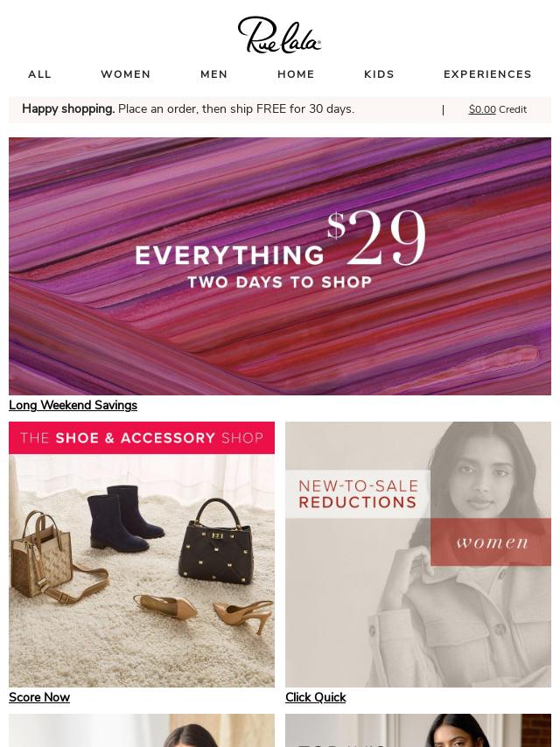560x747 pixels.
Task: Click the Rue La La logo
Action: 280,34
